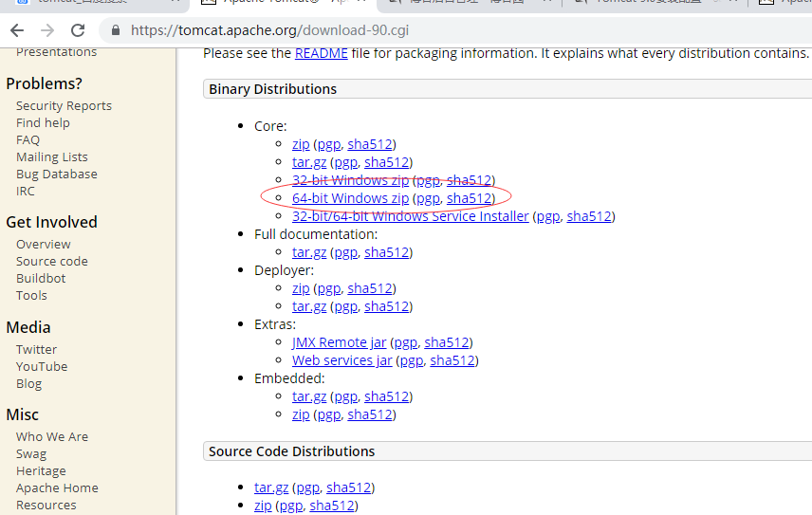Download the JMX Remote jar
This screenshot has height=515, width=812.
[340, 342]
